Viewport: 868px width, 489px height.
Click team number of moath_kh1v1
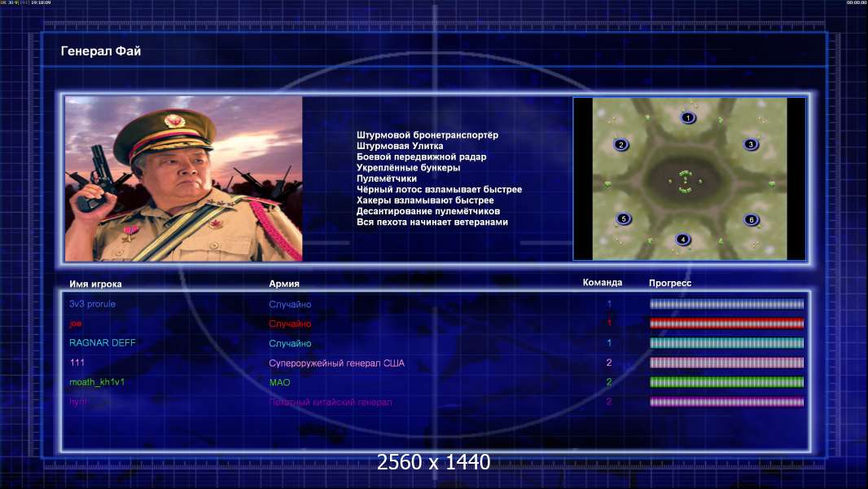[x=609, y=382]
